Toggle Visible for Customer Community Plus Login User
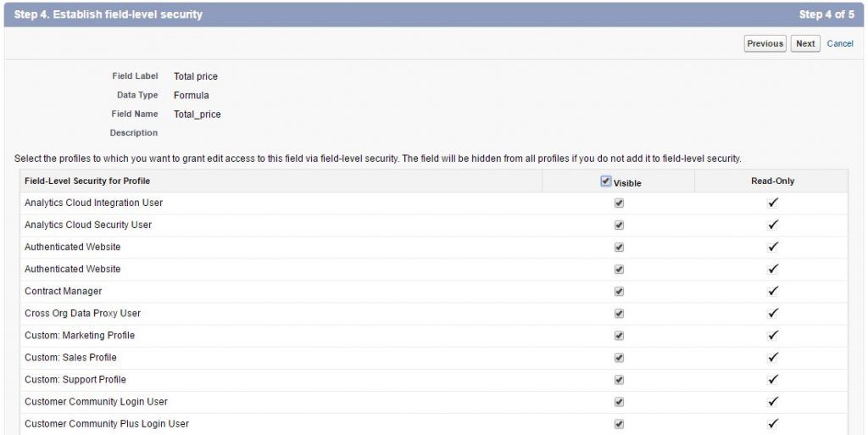Screen dimensions: 868x435 (619, 423)
